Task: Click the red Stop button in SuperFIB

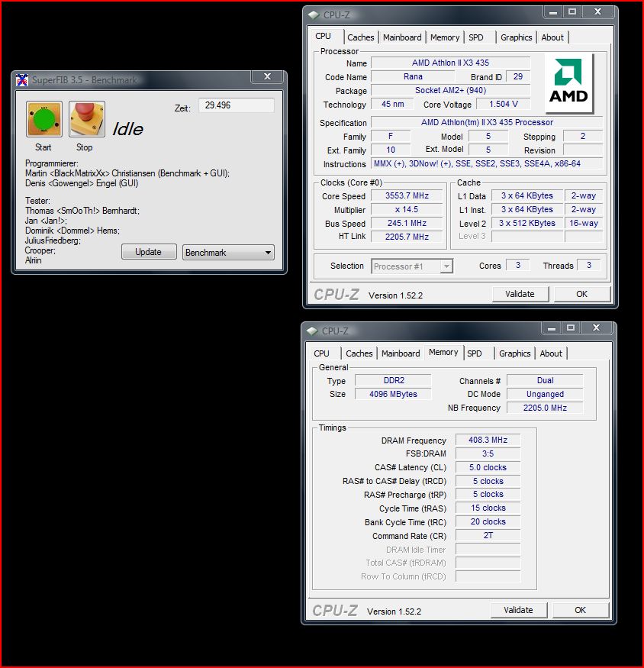Action: (86, 119)
